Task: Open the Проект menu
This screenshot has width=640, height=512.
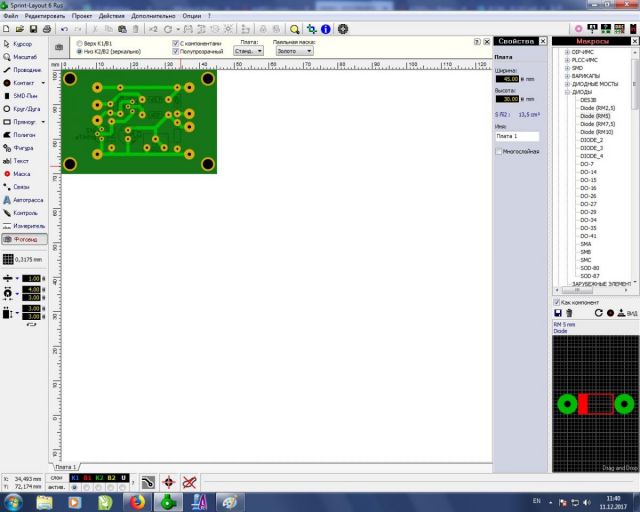Action: point(81,16)
